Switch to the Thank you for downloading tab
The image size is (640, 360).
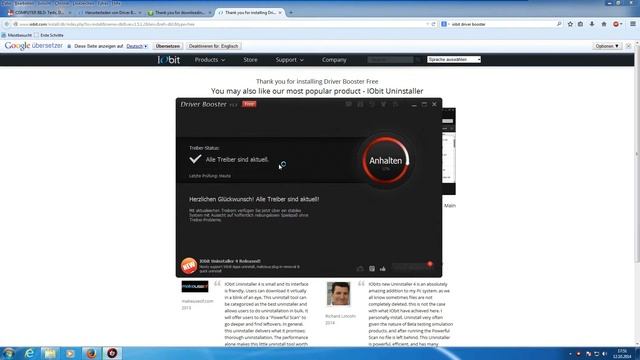[180, 13]
